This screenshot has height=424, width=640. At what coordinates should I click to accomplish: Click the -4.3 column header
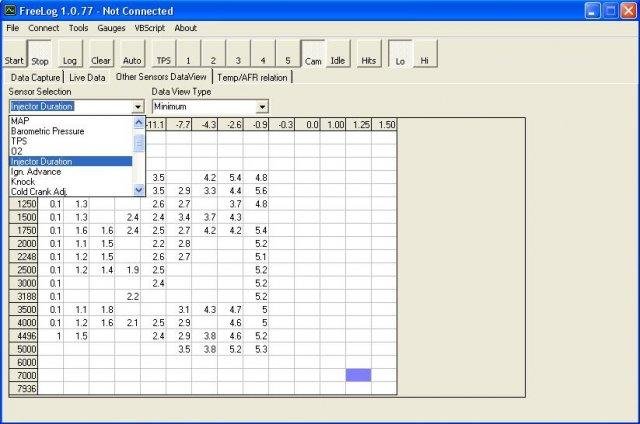coord(204,124)
